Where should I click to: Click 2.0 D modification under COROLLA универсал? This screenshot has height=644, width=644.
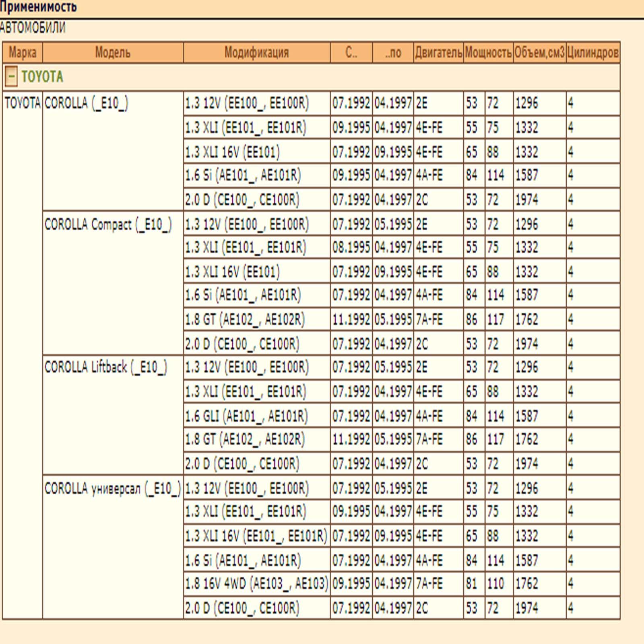(x=257, y=608)
